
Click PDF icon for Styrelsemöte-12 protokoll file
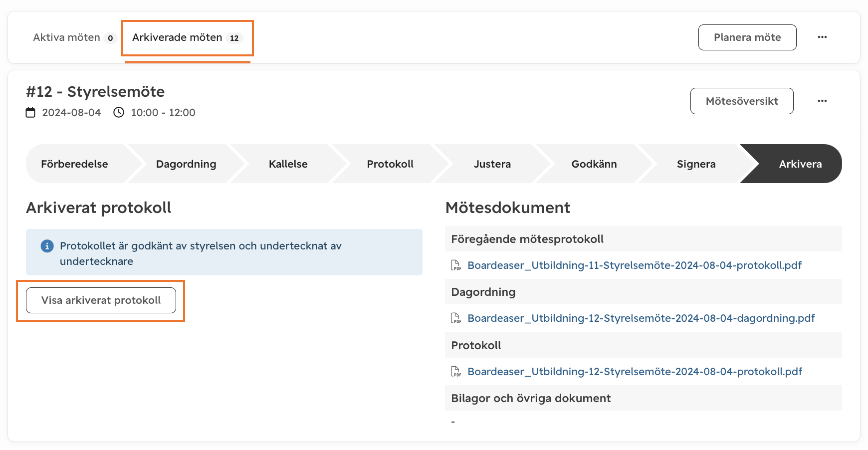coord(456,371)
